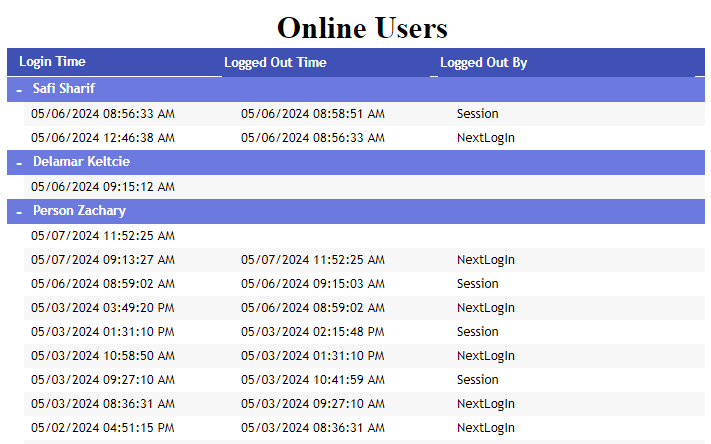The image size is (711, 444).
Task: Collapse Person Zachary group via minus icon
Action: tap(19, 212)
